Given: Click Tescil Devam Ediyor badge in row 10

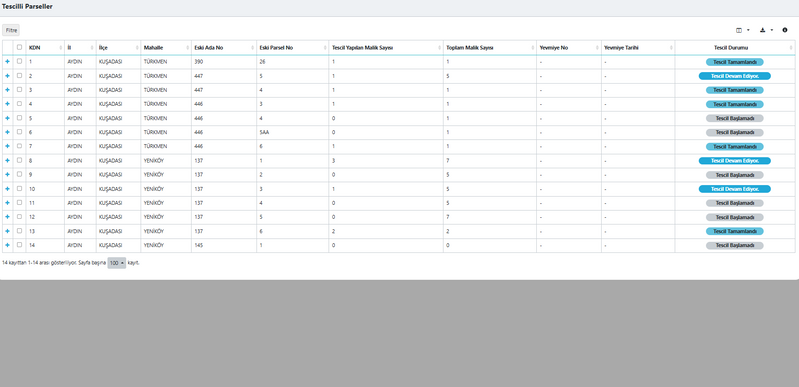Looking at the screenshot, I should coord(734,189).
